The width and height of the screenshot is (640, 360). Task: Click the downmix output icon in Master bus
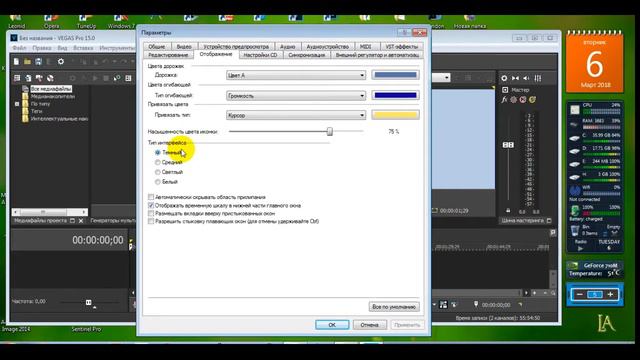point(515,78)
